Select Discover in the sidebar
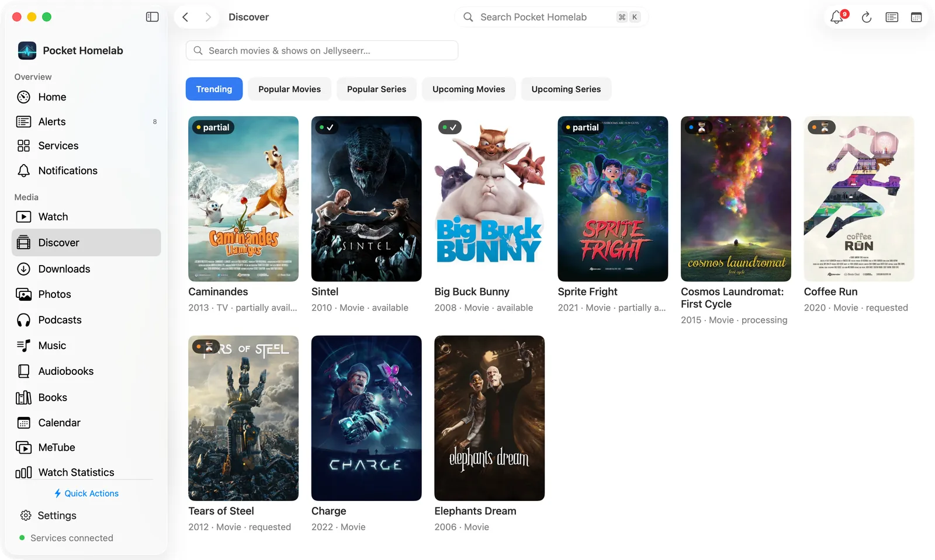This screenshot has width=935, height=560. [86, 242]
